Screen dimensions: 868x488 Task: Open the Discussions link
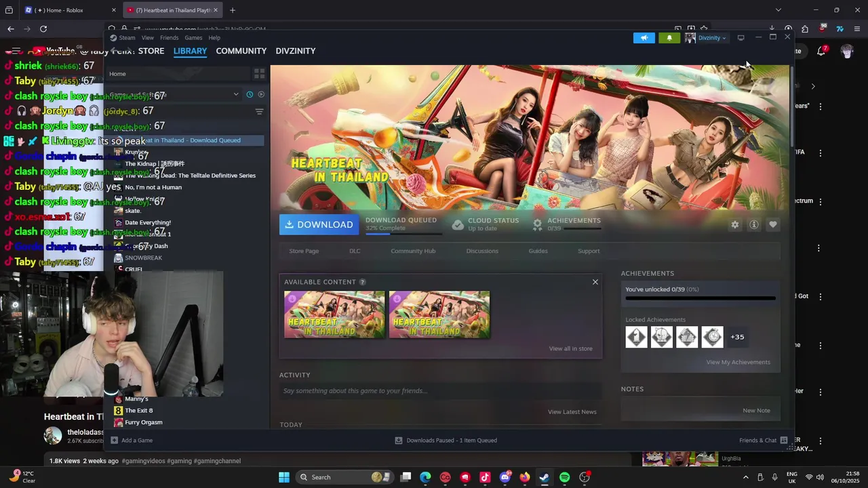coord(482,251)
